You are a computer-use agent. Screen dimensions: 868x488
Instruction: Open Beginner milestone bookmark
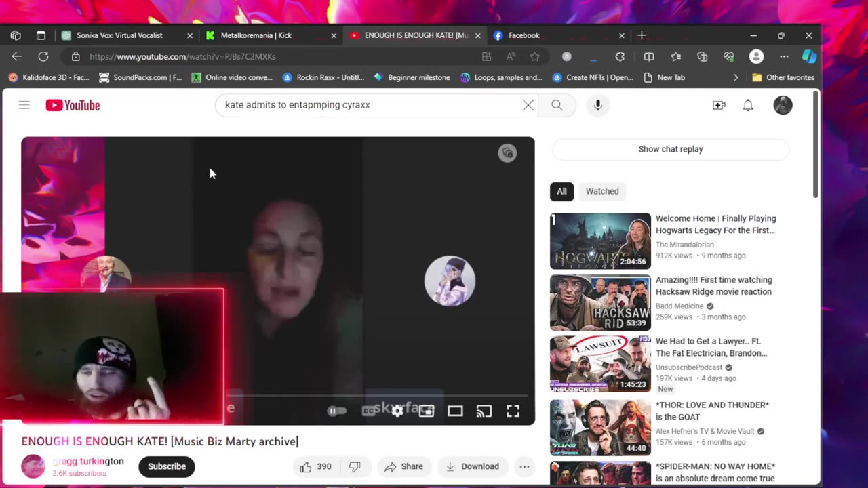pyautogui.click(x=412, y=77)
